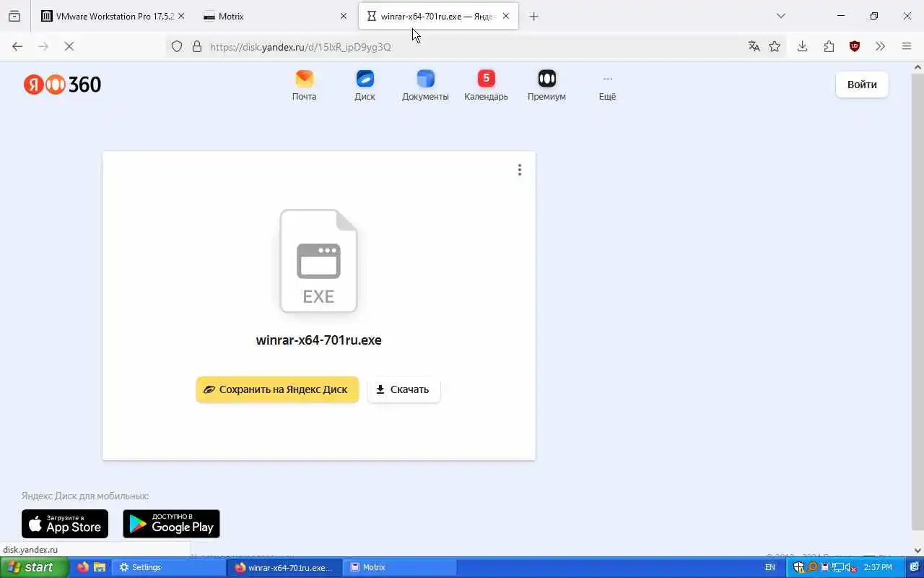This screenshot has width=924, height=578.
Task: Open the extensions puzzle icon
Action: tap(829, 46)
